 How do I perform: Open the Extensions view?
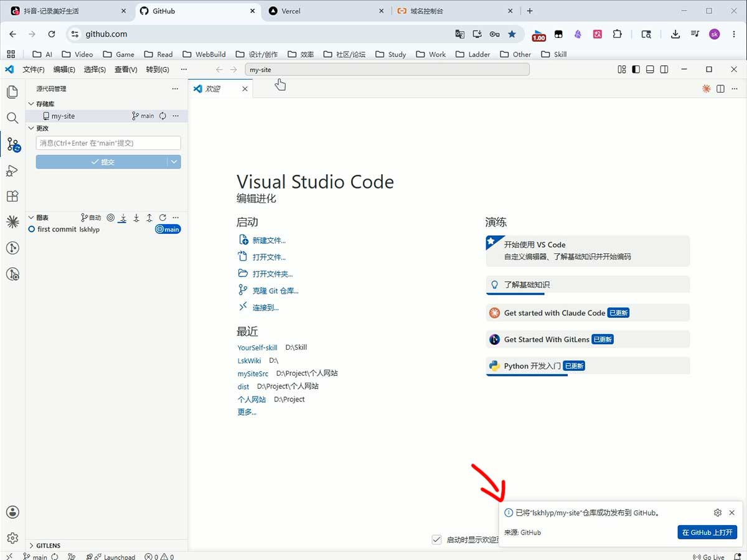point(12,196)
